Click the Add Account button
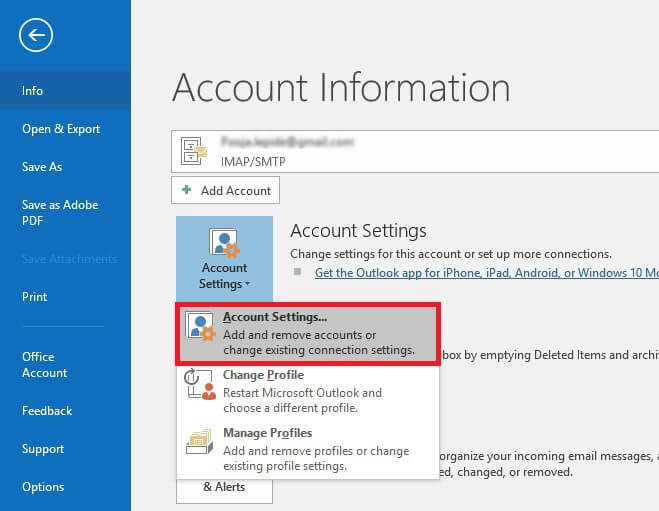The image size is (659, 511). point(225,190)
